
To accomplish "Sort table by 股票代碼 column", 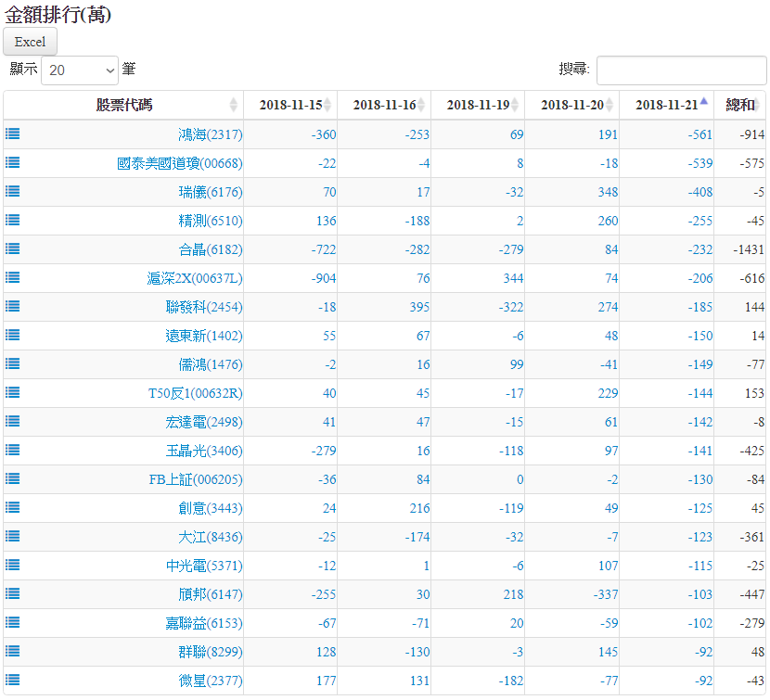I will pos(124,105).
